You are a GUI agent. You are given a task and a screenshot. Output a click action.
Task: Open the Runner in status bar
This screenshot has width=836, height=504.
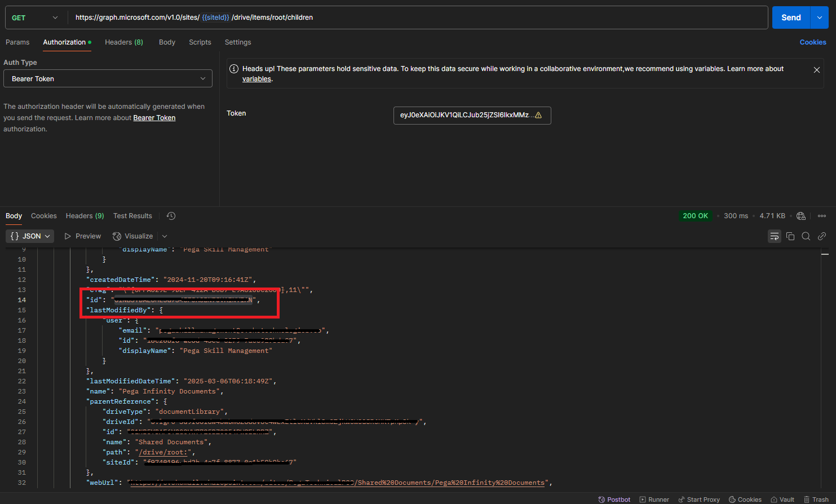point(654,499)
